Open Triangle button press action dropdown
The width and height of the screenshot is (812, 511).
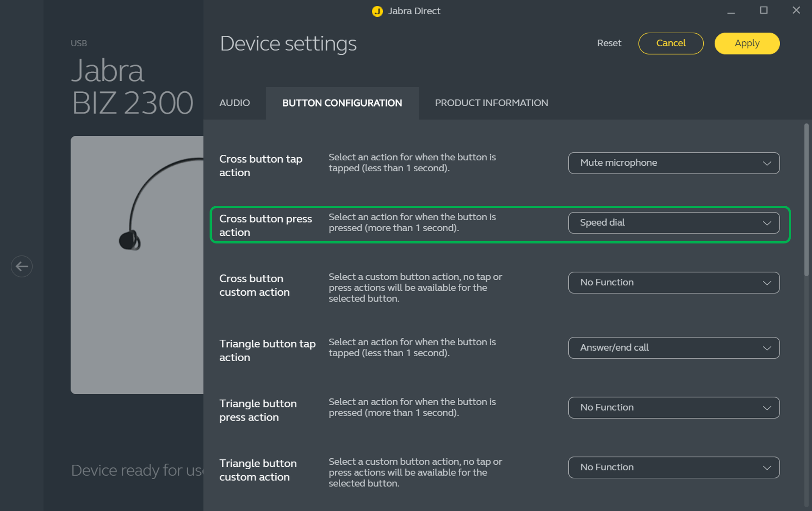[673, 407]
